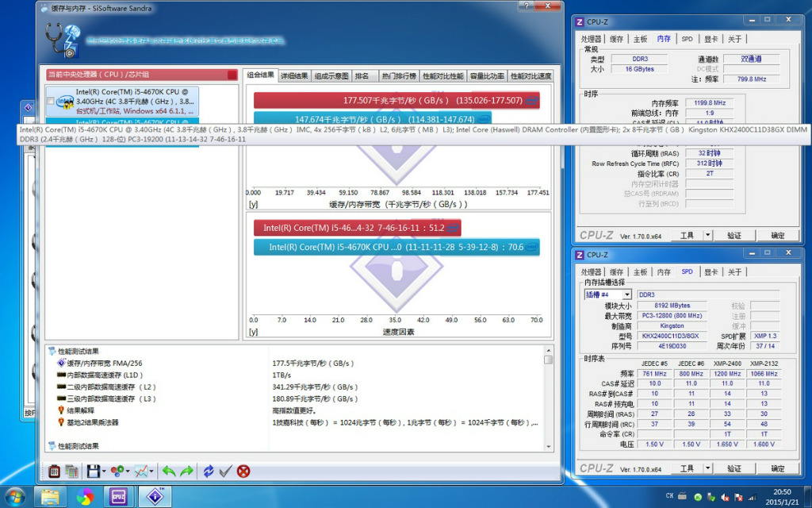Image resolution: width=812 pixels, height=508 pixels.
Task: Click the red circle cancel icon
Action: pyautogui.click(x=243, y=471)
